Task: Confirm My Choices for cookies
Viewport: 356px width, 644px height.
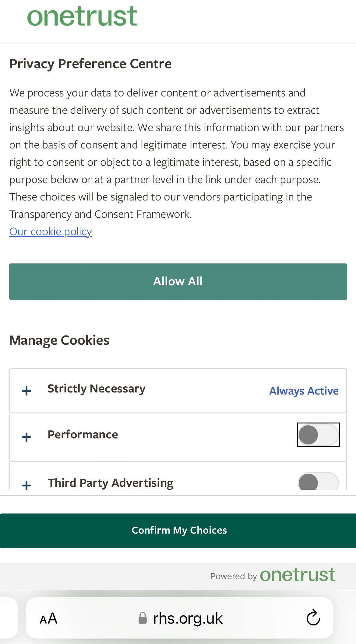Action: click(x=179, y=530)
